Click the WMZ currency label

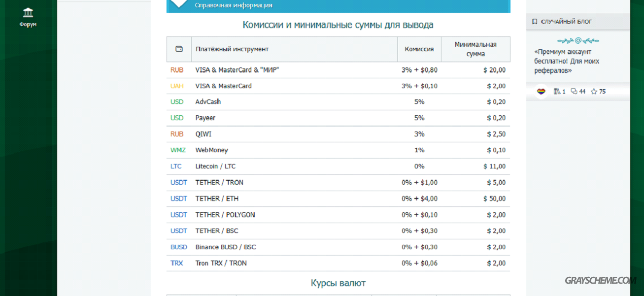click(x=178, y=150)
